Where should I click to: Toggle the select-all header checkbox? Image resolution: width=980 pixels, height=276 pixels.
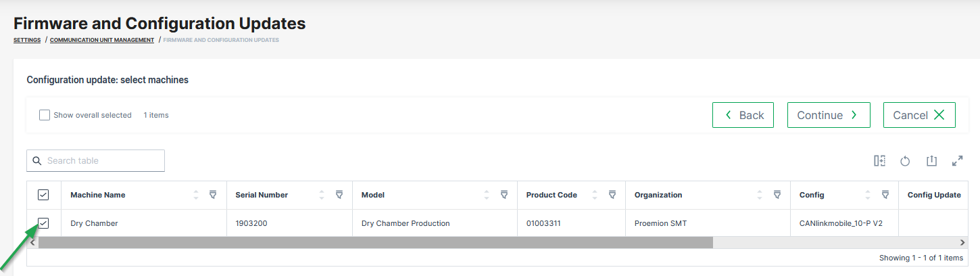[x=43, y=195]
